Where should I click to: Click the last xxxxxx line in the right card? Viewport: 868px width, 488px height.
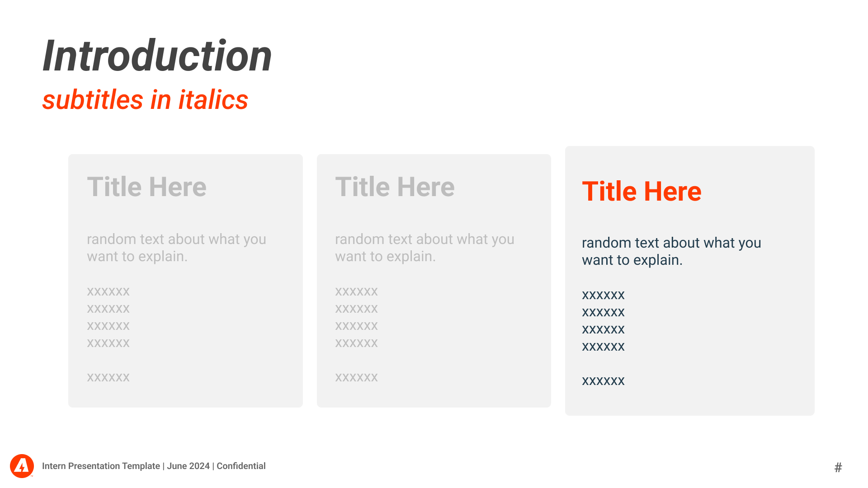coord(603,381)
